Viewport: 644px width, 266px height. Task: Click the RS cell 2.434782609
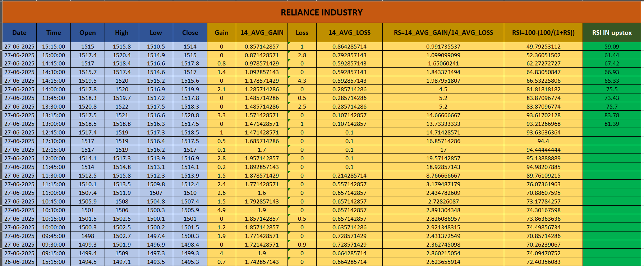pos(443,193)
